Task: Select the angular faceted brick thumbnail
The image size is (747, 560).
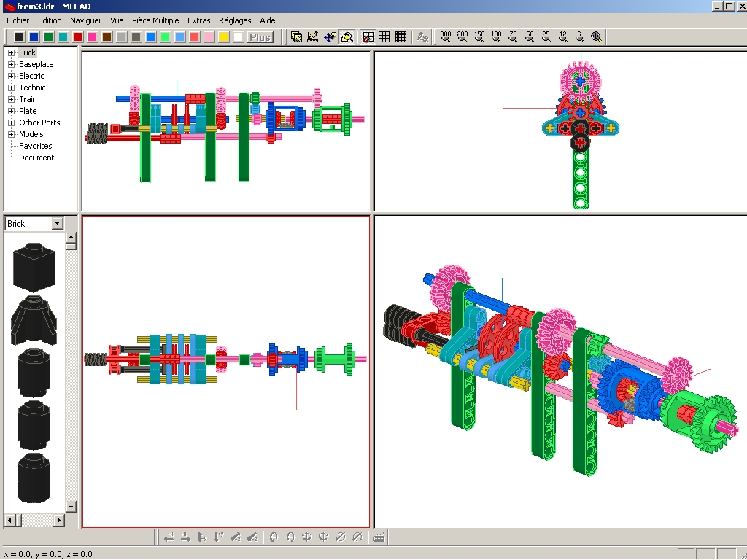Action: pos(34,320)
